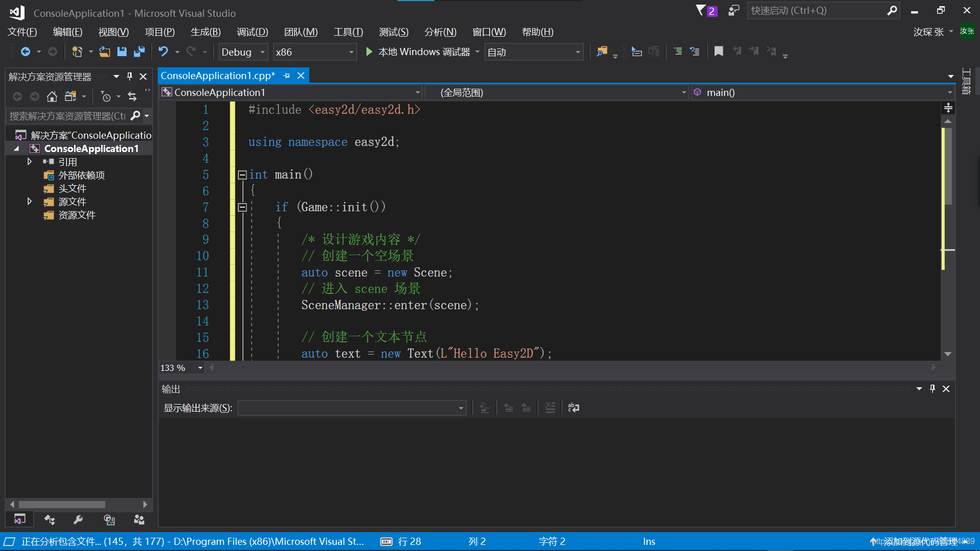This screenshot has width=980, height=551.
Task: Click the Save All icon
Action: click(139, 52)
